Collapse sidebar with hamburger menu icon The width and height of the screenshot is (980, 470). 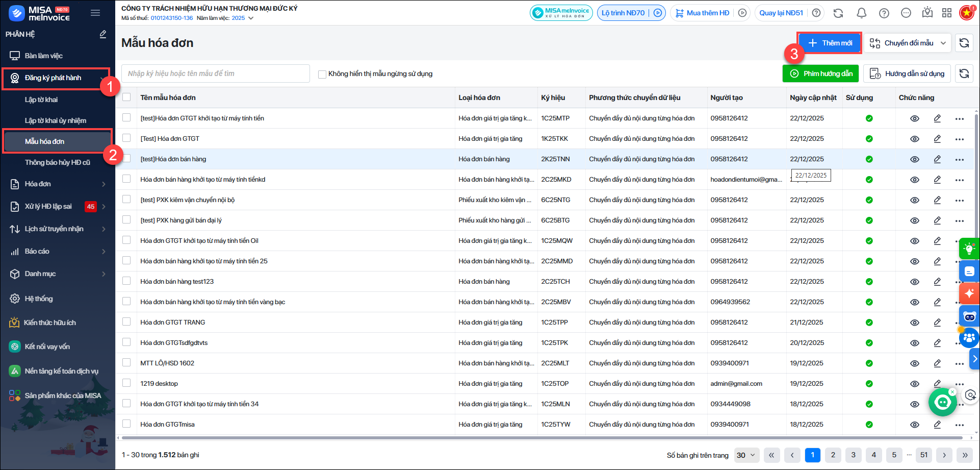pyautogui.click(x=95, y=13)
